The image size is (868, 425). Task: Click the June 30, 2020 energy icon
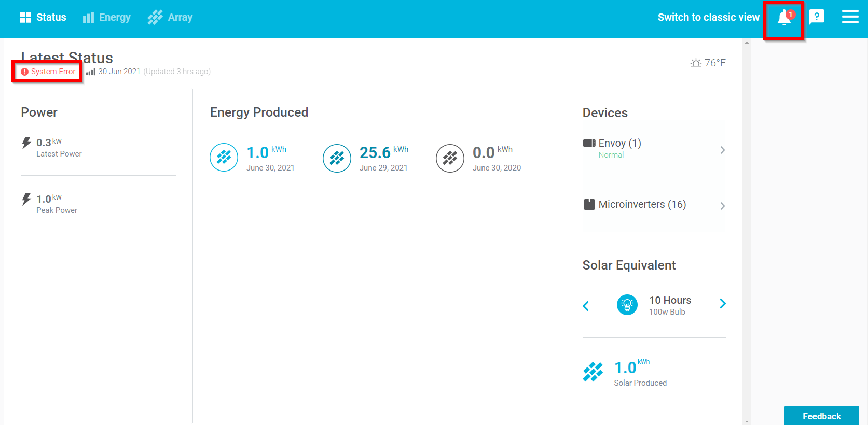pyautogui.click(x=450, y=158)
